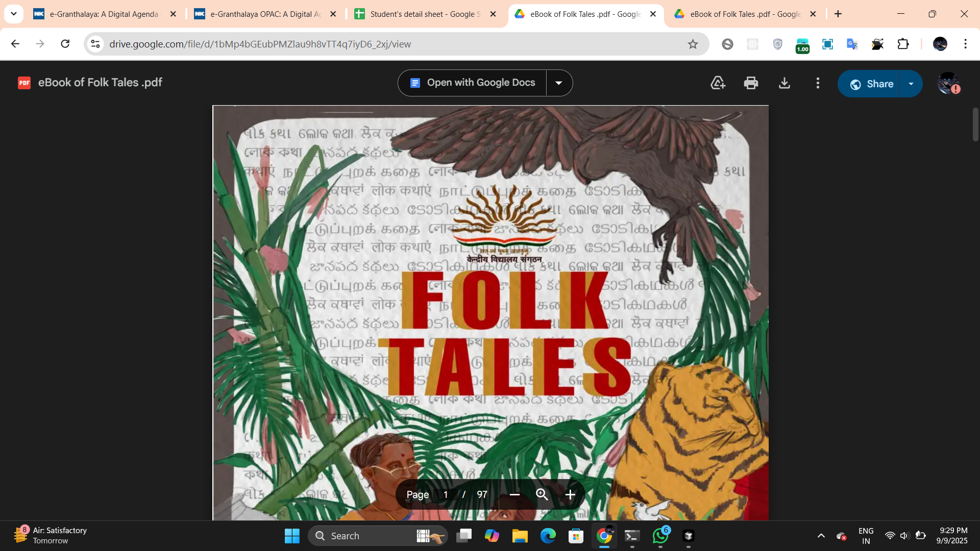Click Open with Google Docs button
Image resolution: width=980 pixels, height=551 pixels.
click(x=473, y=83)
